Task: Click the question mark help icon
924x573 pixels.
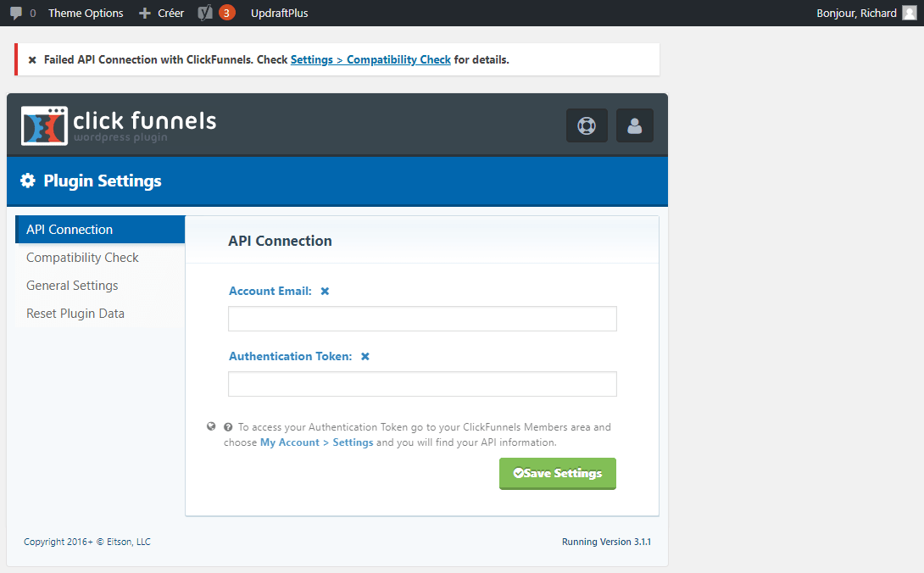Action: [x=228, y=427]
